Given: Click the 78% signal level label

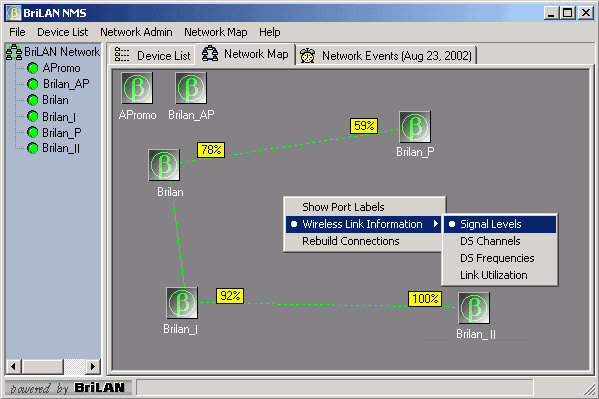Looking at the screenshot, I should point(211,149).
